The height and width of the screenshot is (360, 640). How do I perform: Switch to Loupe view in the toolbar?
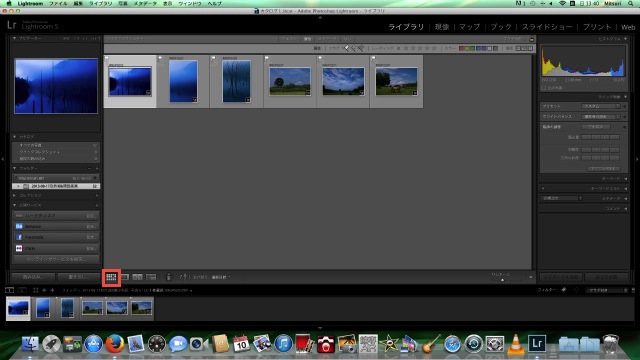tap(125, 277)
